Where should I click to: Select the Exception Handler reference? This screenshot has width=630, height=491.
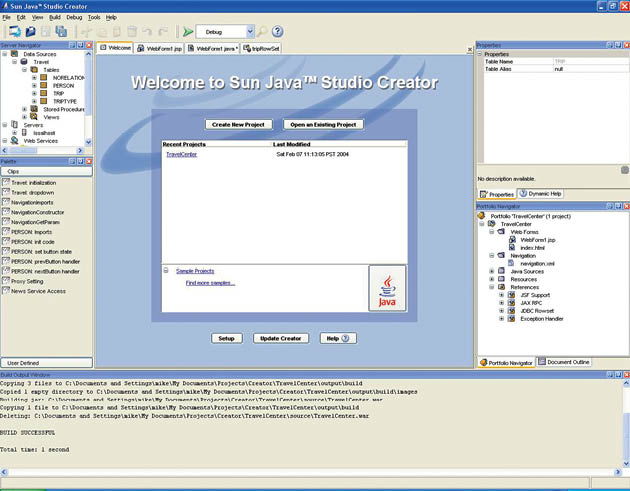click(x=542, y=319)
